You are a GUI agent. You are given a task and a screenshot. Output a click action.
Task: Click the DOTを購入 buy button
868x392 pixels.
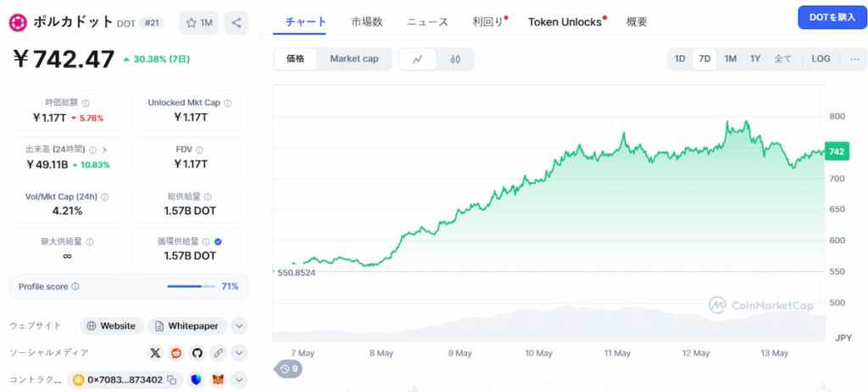pyautogui.click(x=832, y=17)
